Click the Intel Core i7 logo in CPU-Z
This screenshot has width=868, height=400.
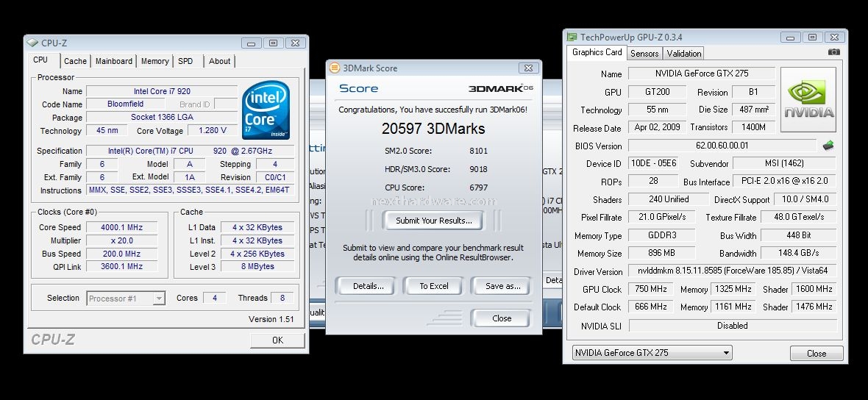(x=266, y=110)
